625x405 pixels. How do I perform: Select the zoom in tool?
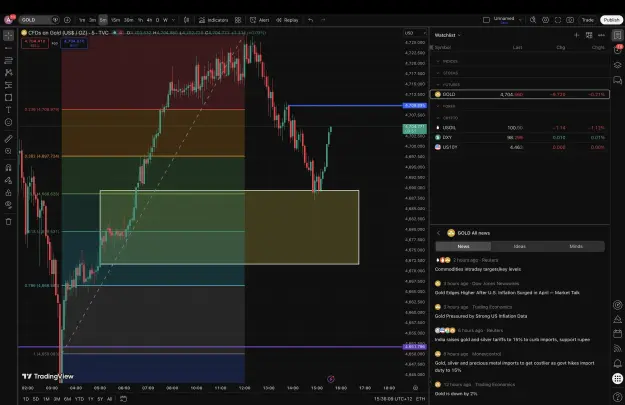point(8,151)
